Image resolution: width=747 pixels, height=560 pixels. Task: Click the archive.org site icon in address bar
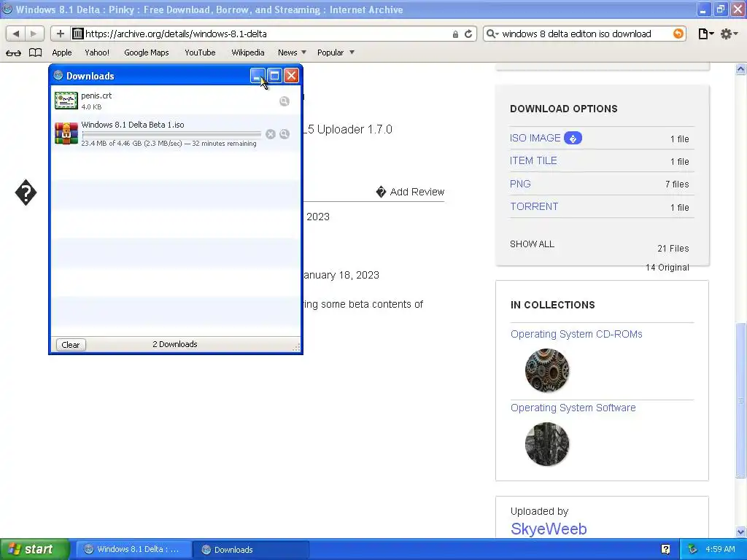77,34
